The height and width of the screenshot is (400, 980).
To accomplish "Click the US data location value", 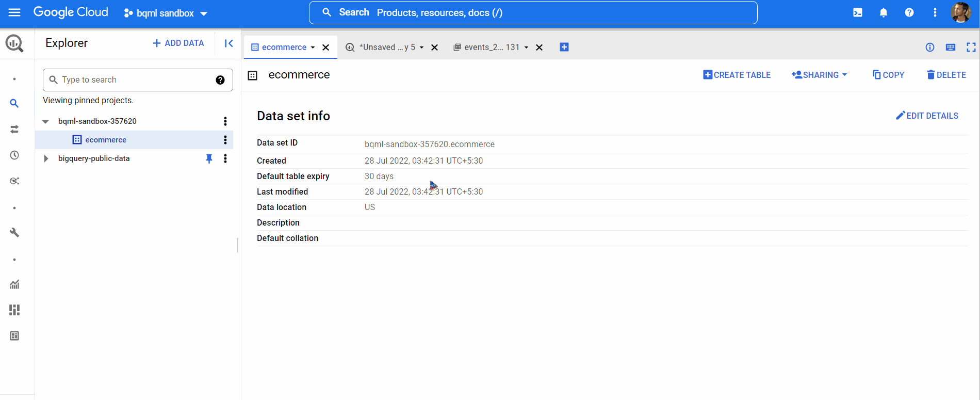I will [x=370, y=207].
